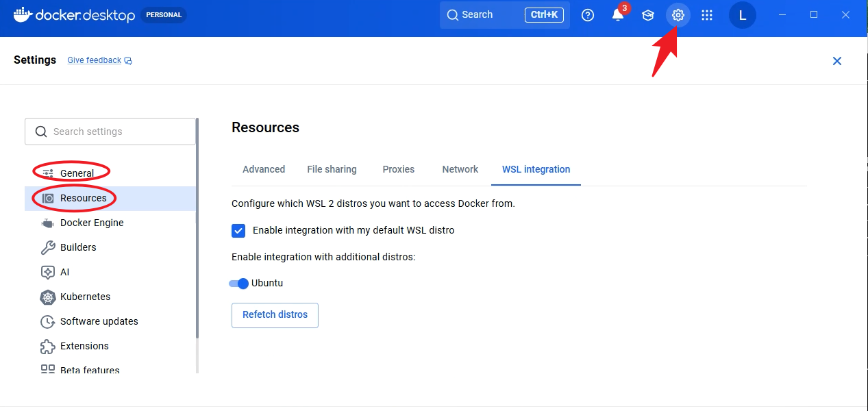The width and height of the screenshot is (868, 411).
Task: Click the Kubernetes helm icon
Action: [x=48, y=297]
